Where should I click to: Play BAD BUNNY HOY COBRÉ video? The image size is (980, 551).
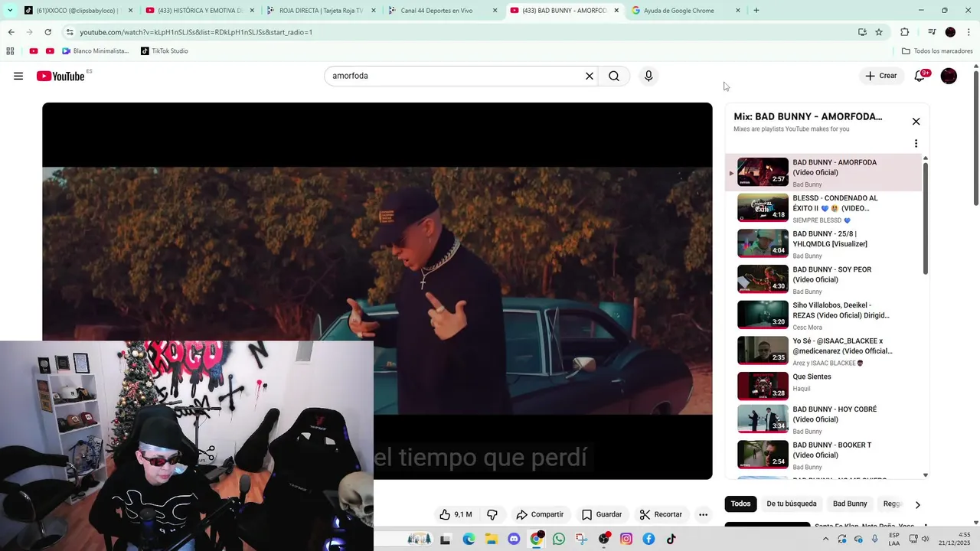(823, 419)
